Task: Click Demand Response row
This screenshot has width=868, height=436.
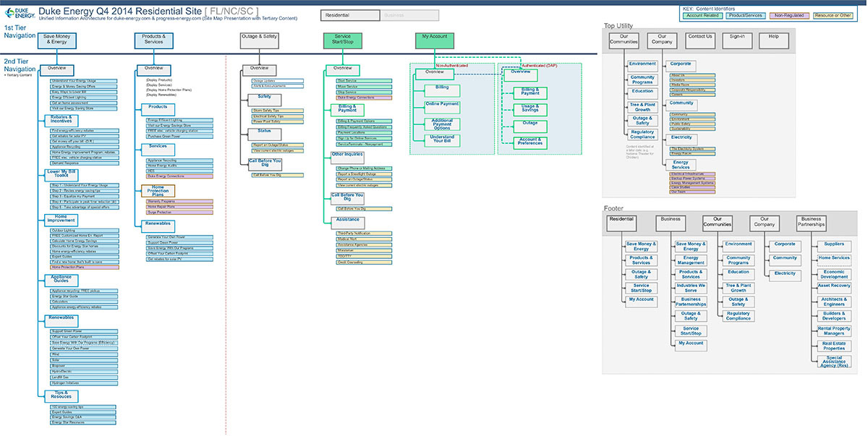Action: [x=84, y=163]
